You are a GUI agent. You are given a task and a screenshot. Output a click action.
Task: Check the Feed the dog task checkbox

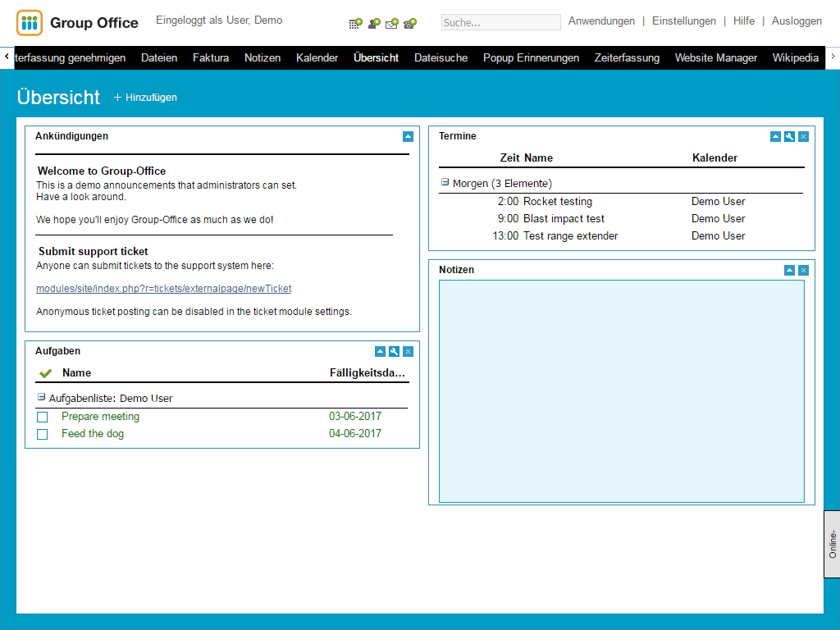pos(43,435)
